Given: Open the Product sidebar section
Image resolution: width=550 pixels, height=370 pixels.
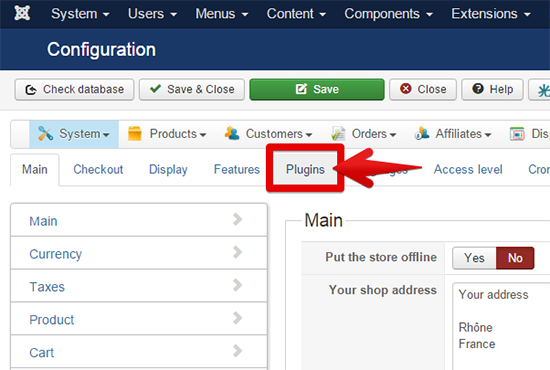Looking at the screenshot, I should tap(139, 319).
